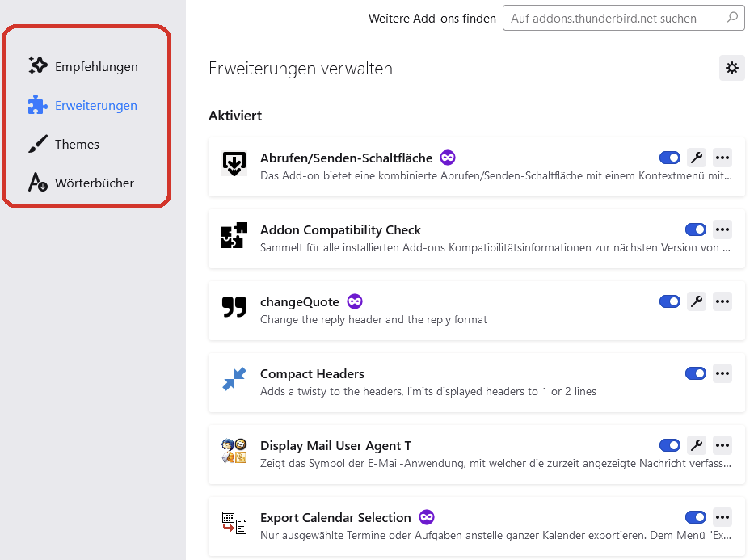
Task: Expand the three-dot menu for Compact Headers
Action: [722, 373]
